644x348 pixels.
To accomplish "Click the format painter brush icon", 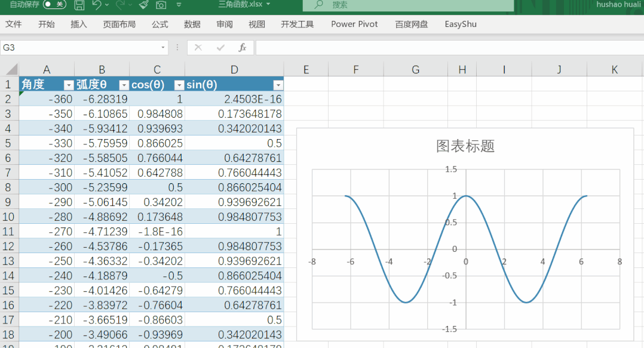I will (143, 5).
